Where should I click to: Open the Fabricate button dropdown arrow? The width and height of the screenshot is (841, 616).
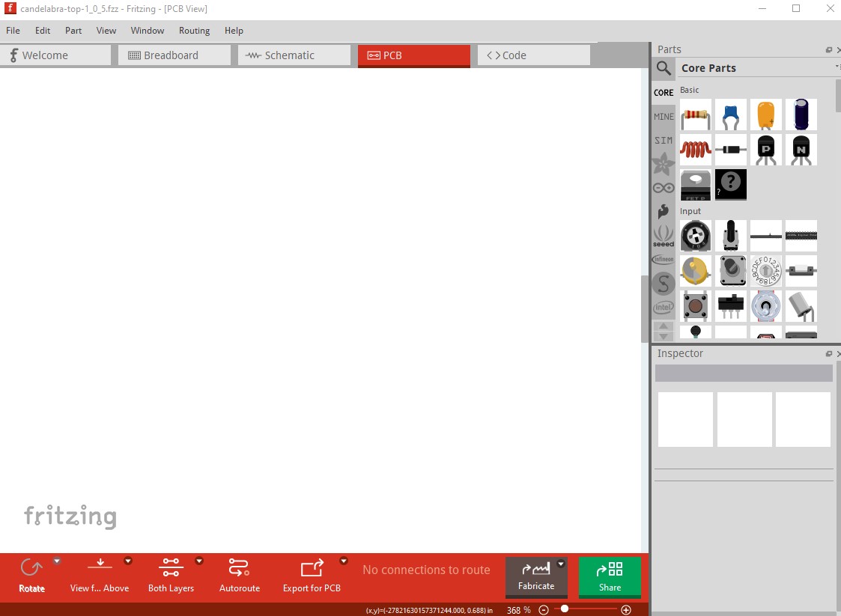561,564
